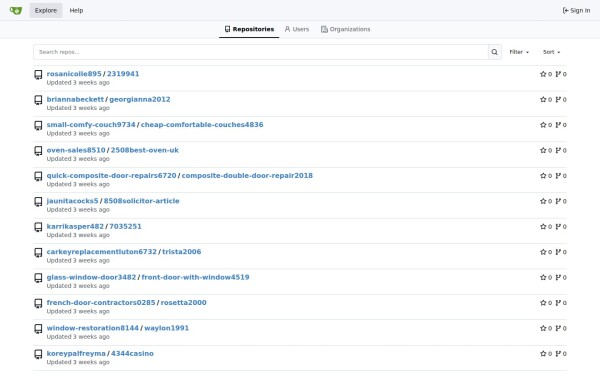
Task: Open the Filter dropdown
Action: (x=519, y=52)
